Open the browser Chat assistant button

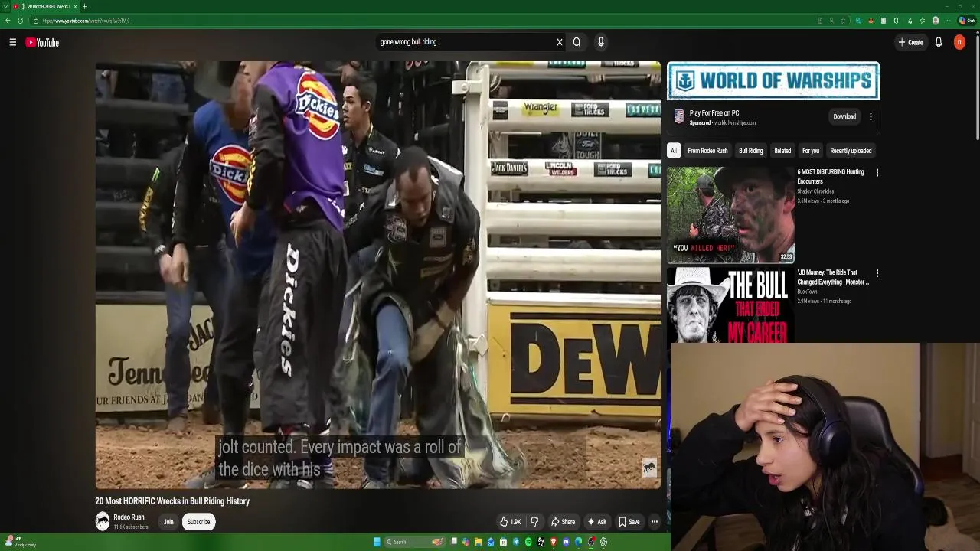(x=966, y=21)
